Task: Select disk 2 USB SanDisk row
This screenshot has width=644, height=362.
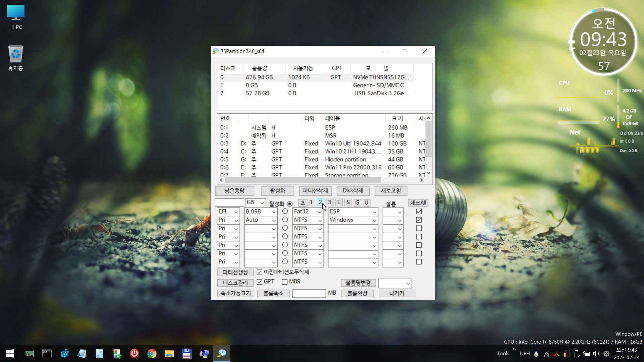Action: [315, 93]
